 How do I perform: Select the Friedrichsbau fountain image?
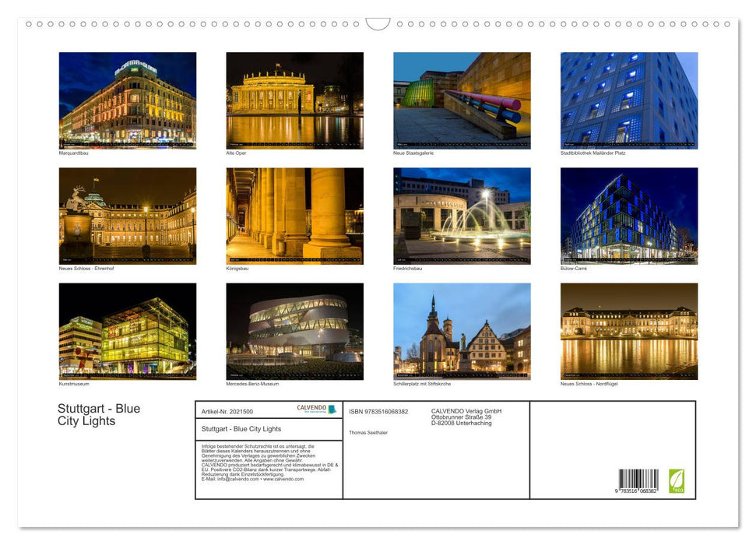click(461, 215)
